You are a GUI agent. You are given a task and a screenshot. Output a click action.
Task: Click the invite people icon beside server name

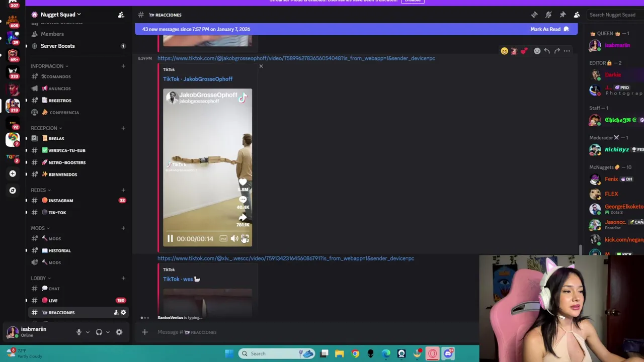(x=121, y=15)
